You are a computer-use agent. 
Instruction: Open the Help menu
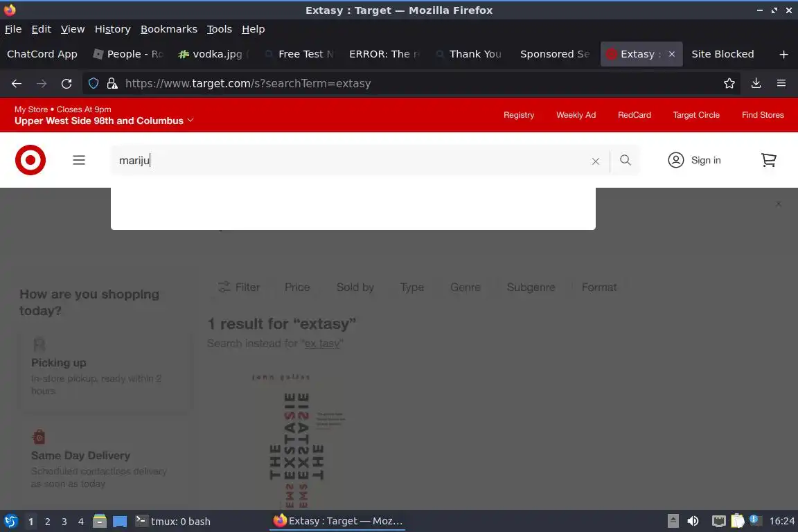pos(253,29)
